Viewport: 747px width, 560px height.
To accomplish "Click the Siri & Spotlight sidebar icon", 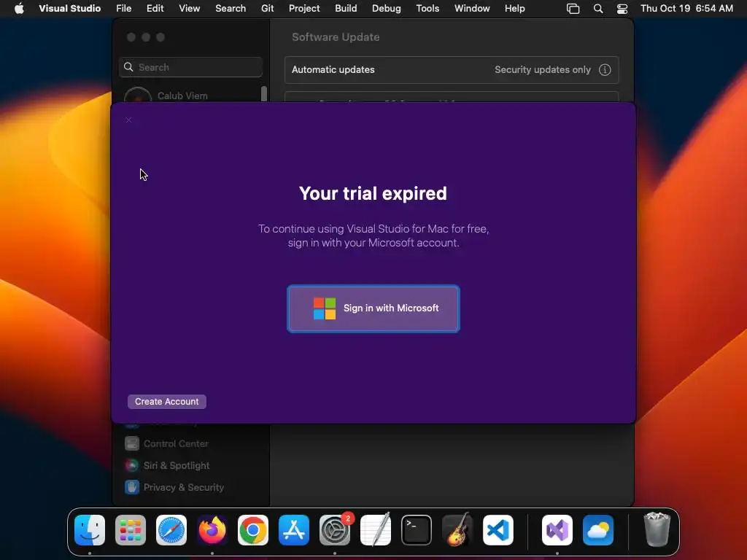I will coord(132,465).
